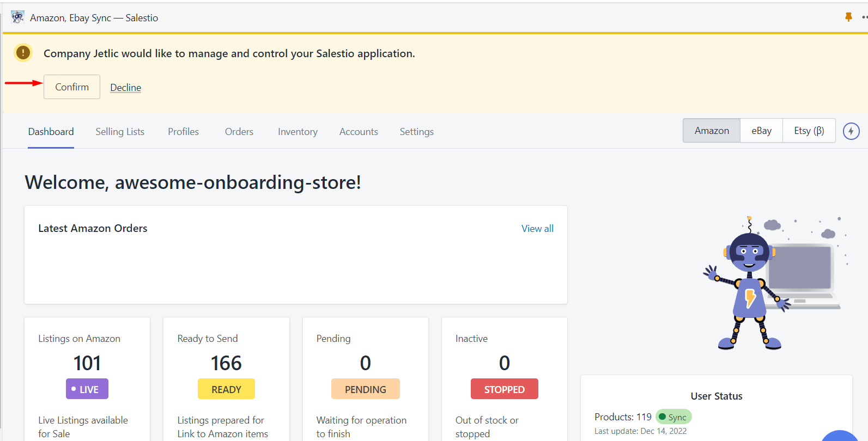Click the Out of stock or stopped text
868x441 pixels.
coord(487,427)
